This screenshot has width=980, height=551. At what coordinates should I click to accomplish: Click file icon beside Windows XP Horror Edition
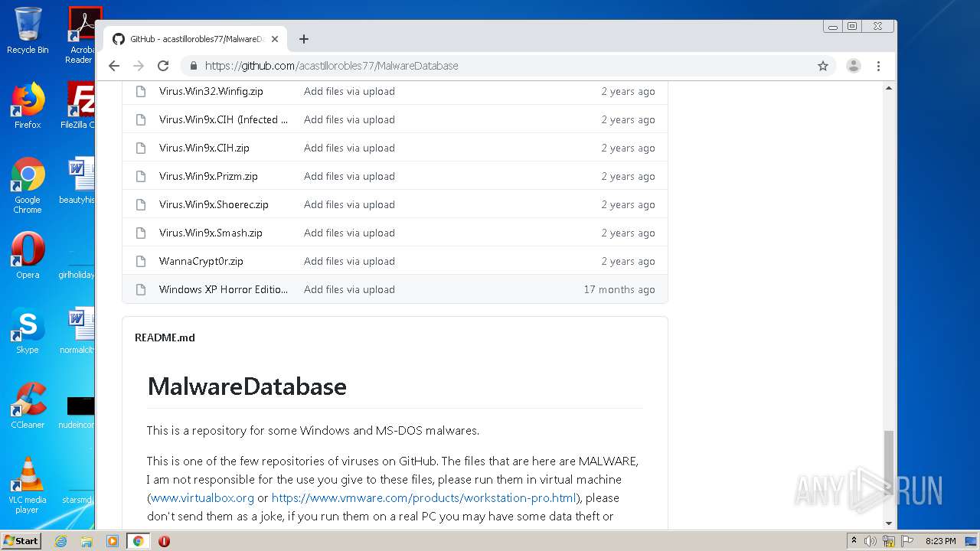tap(140, 289)
